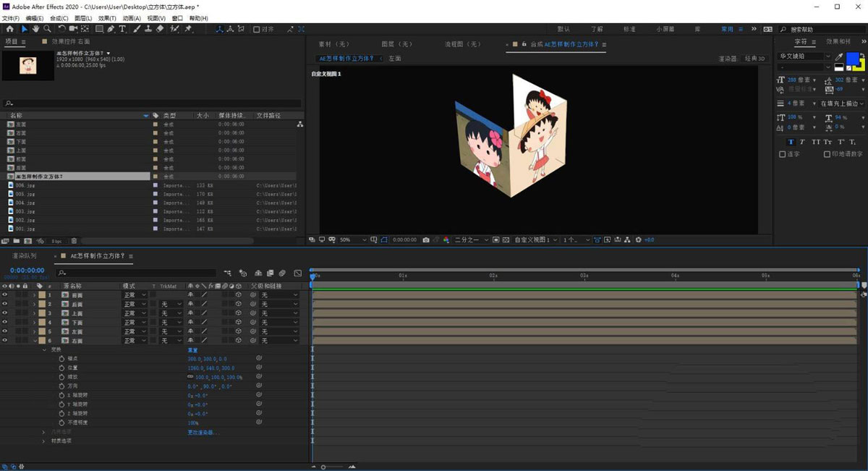Open the 合成(C) menu
The width and height of the screenshot is (868, 471).
59,18
